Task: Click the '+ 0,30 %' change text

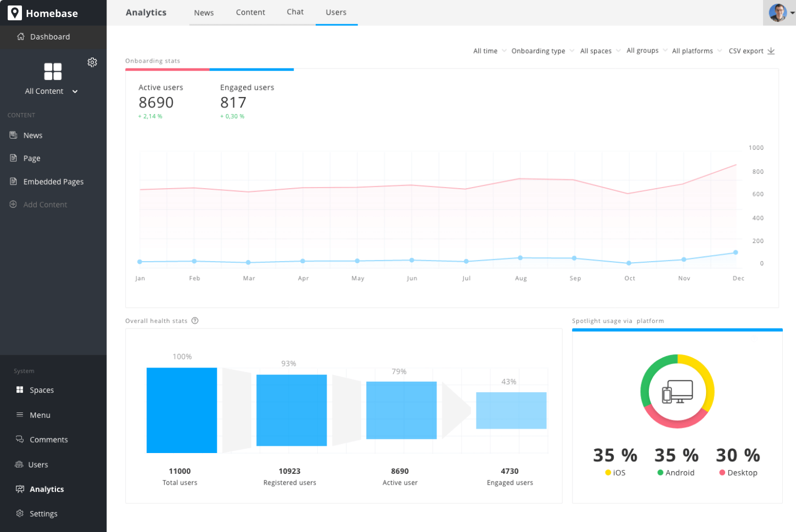Action: coord(232,116)
